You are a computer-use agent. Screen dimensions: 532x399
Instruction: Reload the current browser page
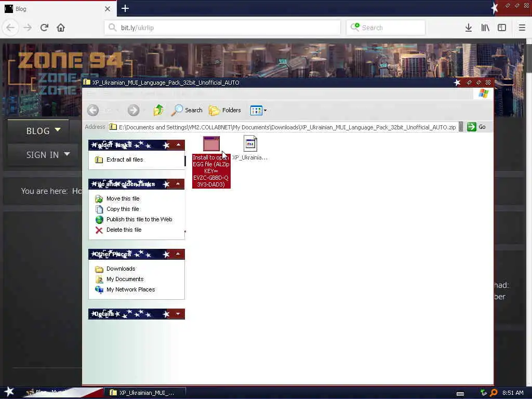tap(44, 28)
